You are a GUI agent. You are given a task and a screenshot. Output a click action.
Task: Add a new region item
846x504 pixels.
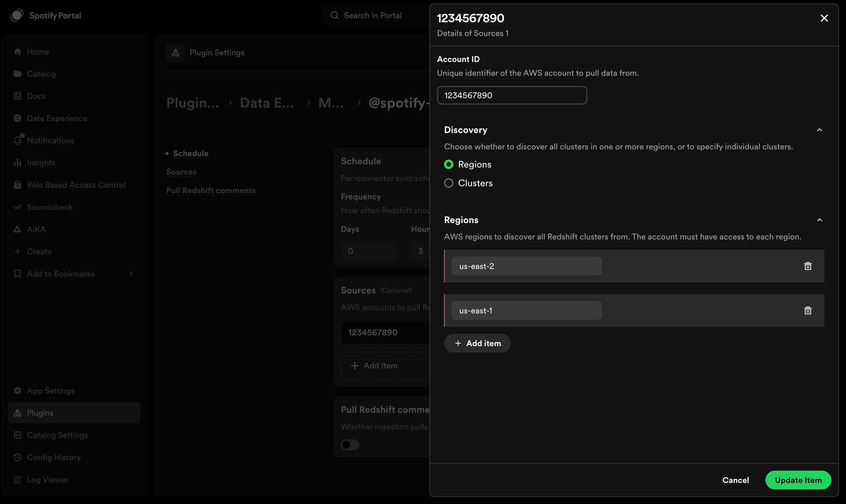[x=477, y=344]
